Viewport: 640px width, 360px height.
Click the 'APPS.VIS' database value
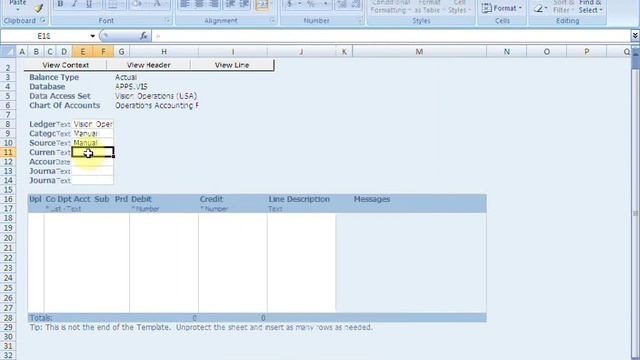(131, 87)
